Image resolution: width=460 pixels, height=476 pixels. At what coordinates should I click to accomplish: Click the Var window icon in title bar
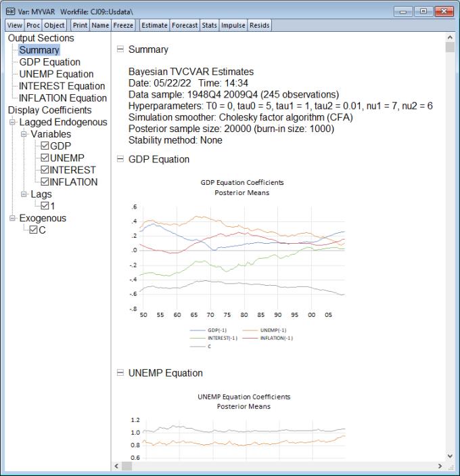point(11,12)
